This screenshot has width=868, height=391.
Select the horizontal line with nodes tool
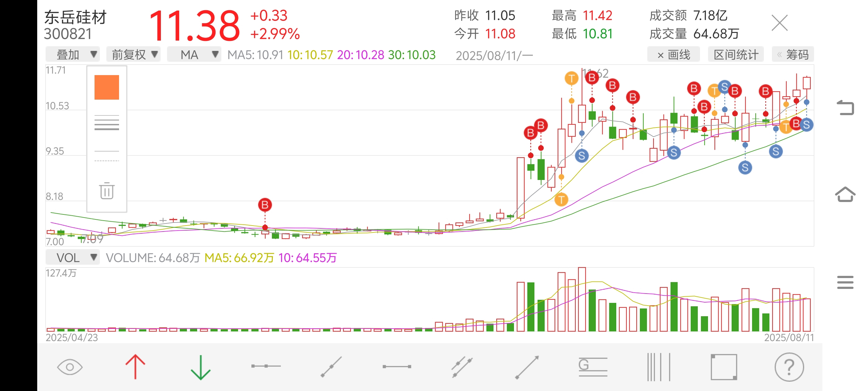[266, 366]
